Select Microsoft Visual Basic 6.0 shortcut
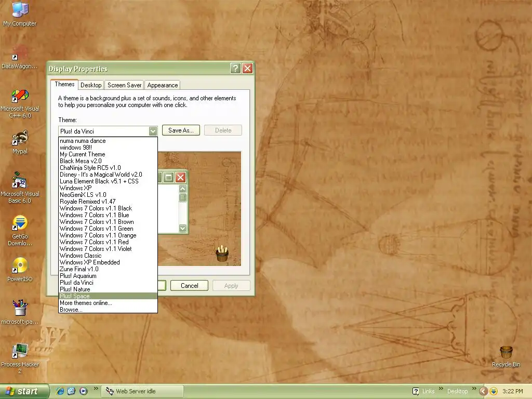 coord(20,188)
